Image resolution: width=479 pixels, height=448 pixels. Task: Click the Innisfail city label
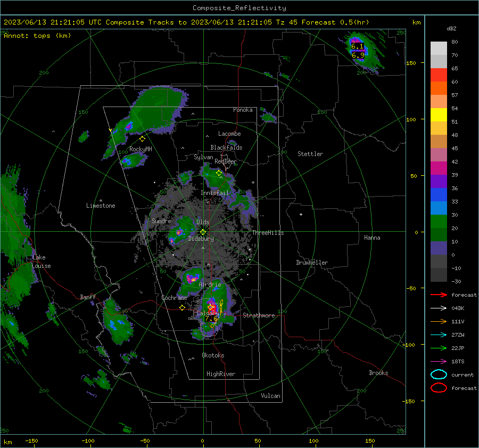click(214, 193)
